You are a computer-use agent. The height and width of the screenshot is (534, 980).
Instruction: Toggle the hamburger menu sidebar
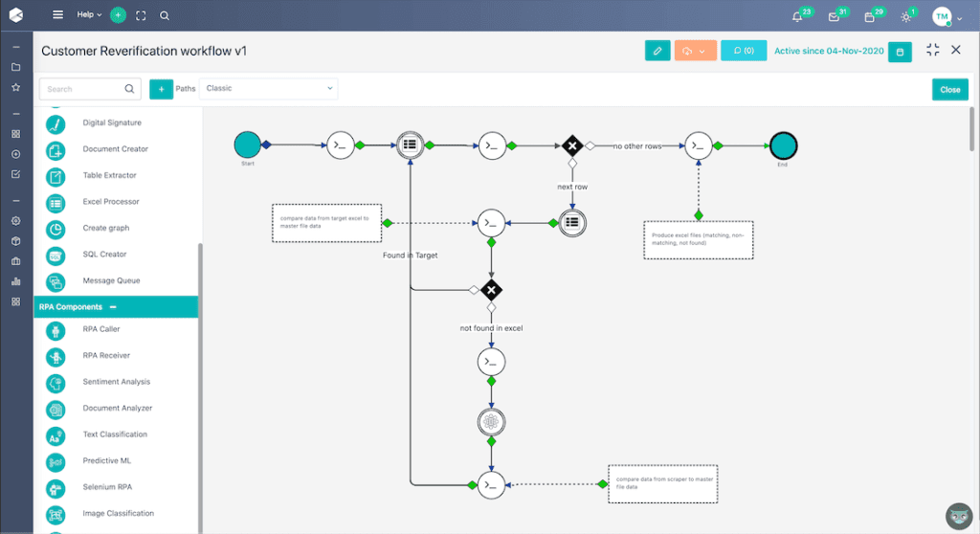pos(57,14)
